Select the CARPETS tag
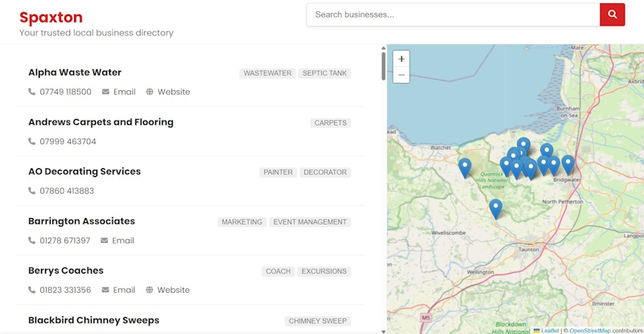Image resolution: width=644 pixels, height=334 pixels. (330, 123)
